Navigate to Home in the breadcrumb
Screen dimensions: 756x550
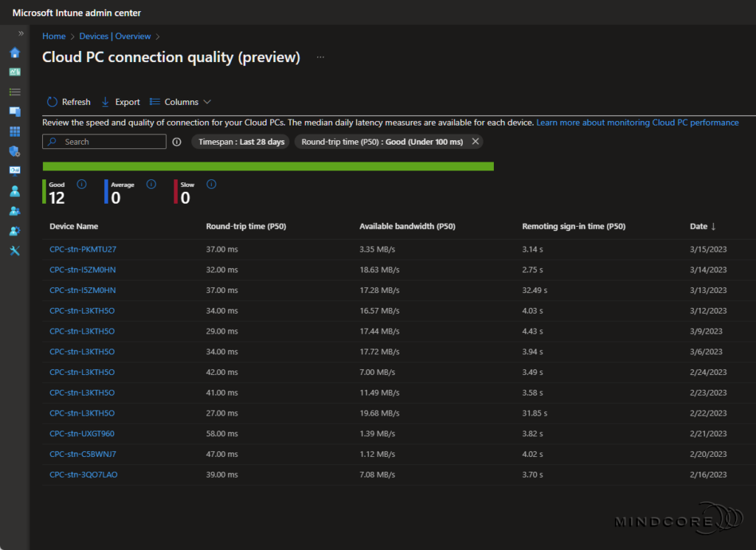(53, 35)
